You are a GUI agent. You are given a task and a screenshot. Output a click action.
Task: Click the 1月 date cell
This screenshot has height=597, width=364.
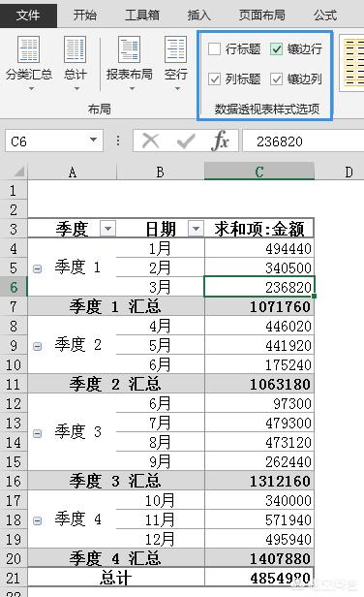(160, 249)
